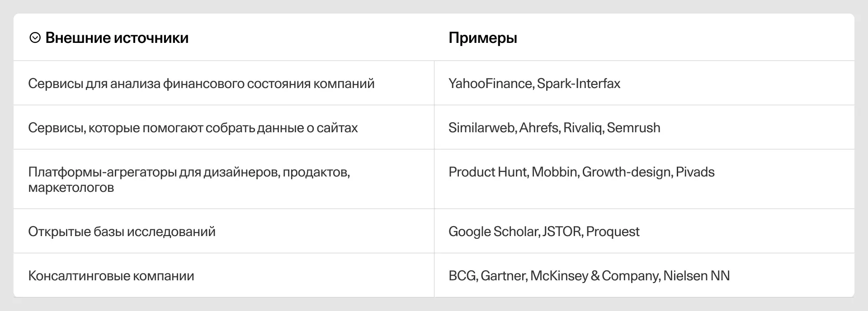Click the Ahrefs entry
This screenshot has width=868, height=311.
[x=539, y=128]
